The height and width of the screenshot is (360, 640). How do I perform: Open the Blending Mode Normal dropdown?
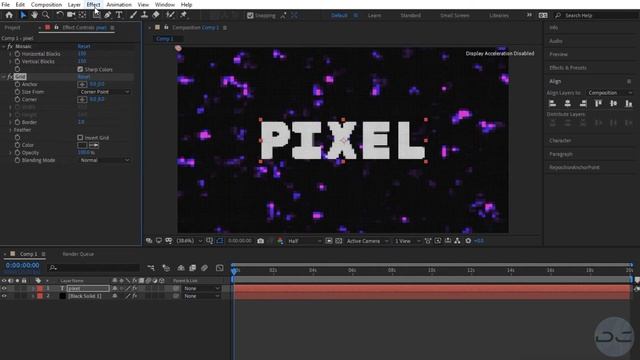pyautogui.click(x=104, y=160)
